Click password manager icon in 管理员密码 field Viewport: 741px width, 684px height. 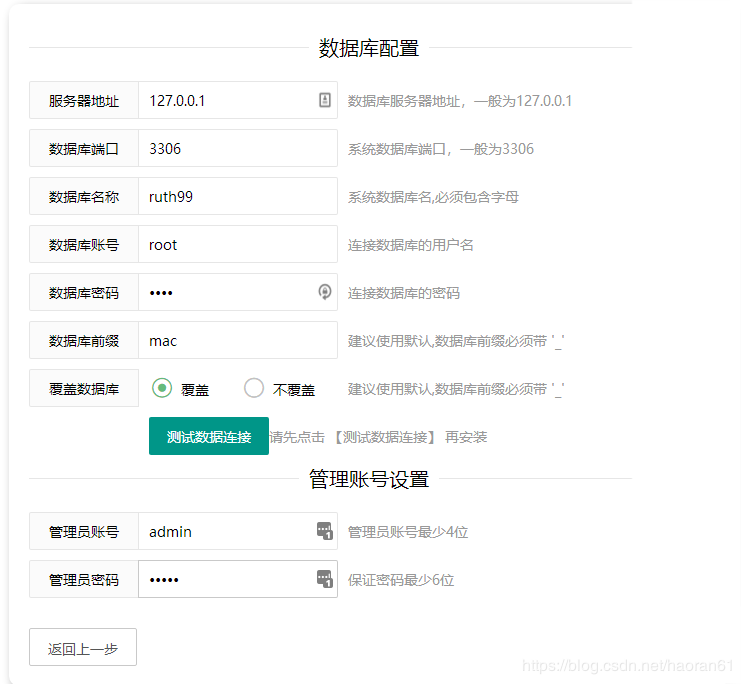pos(324,579)
